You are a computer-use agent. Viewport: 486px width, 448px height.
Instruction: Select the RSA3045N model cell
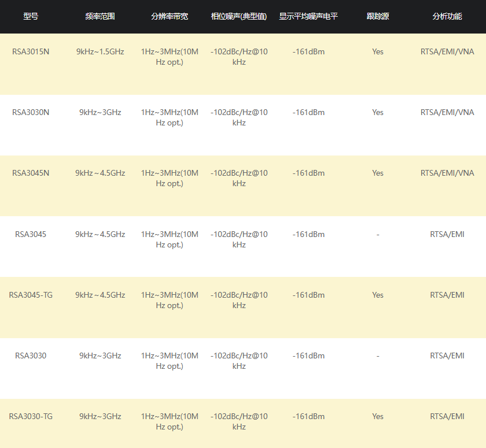point(31,173)
